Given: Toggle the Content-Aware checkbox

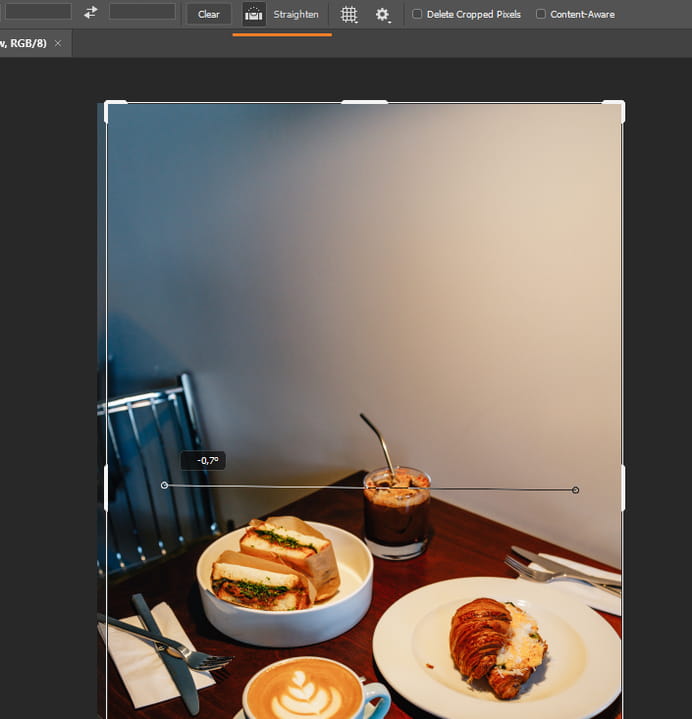Looking at the screenshot, I should 541,14.
